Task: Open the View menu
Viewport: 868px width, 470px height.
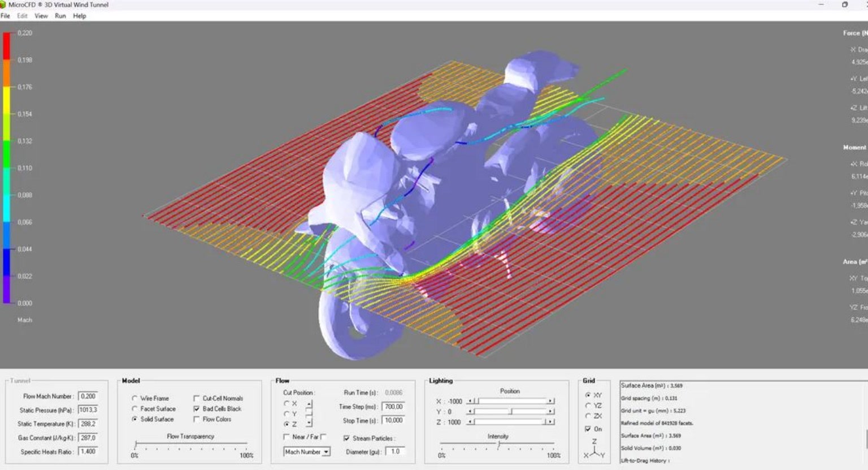Action: (x=41, y=16)
